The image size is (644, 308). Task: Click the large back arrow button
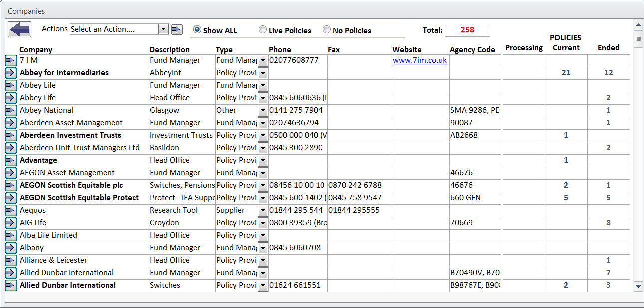click(x=19, y=29)
